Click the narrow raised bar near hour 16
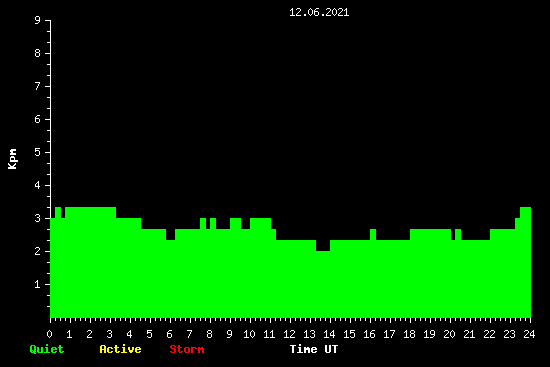Image resolution: width=550 pixels, height=367 pixels. click(373, 234)
